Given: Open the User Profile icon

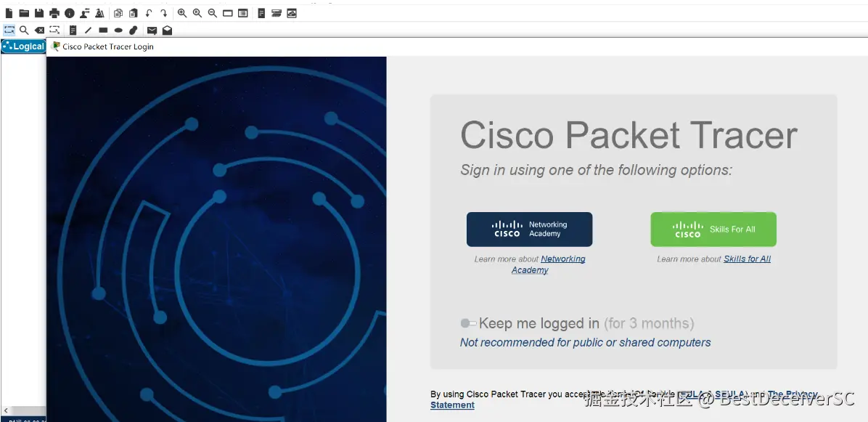Looking at the screenshot, I should pyautogui.click(x=85, y=13).
